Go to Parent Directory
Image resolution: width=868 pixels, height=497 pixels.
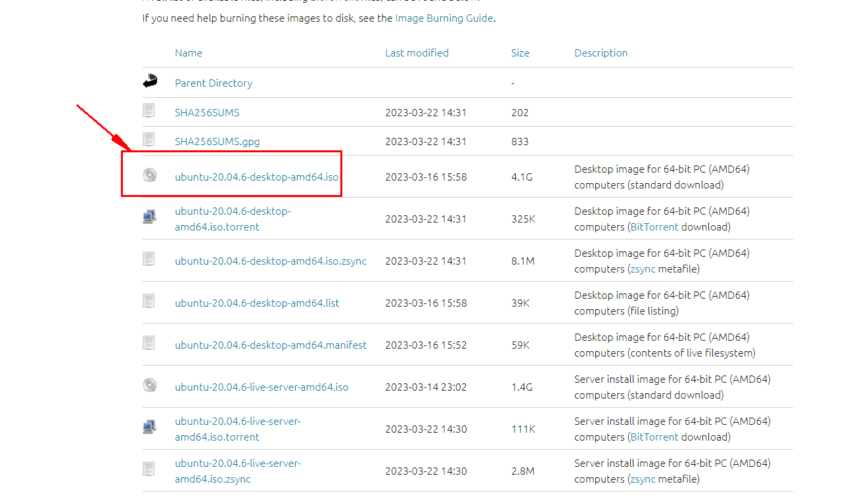click(214, 83)
